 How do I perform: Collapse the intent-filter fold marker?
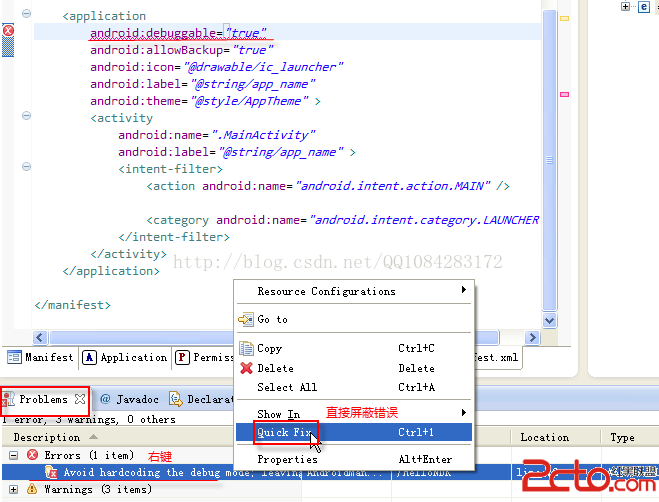click(x=26, y=166)
